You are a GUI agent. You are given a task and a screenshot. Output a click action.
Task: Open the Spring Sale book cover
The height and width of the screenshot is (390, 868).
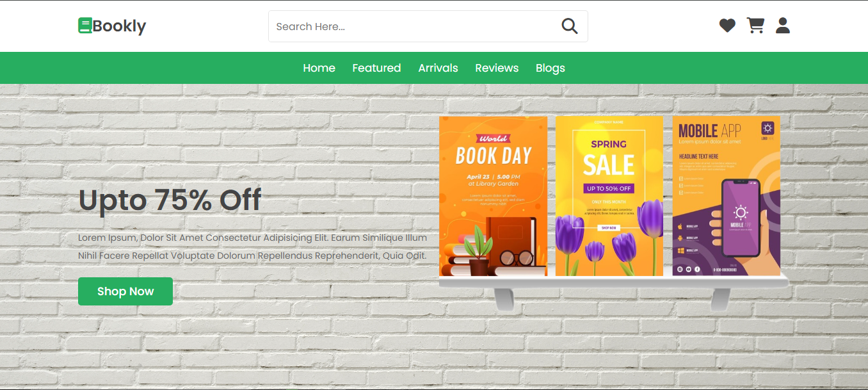click(x=609, y=196)
